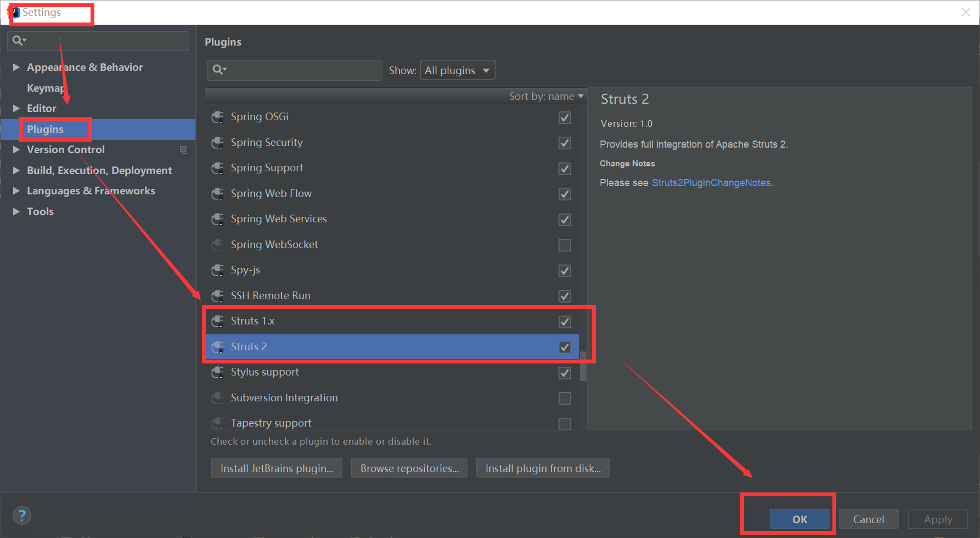Expand the Build, Execution, Deployment arrow

(x=16, y=170)
